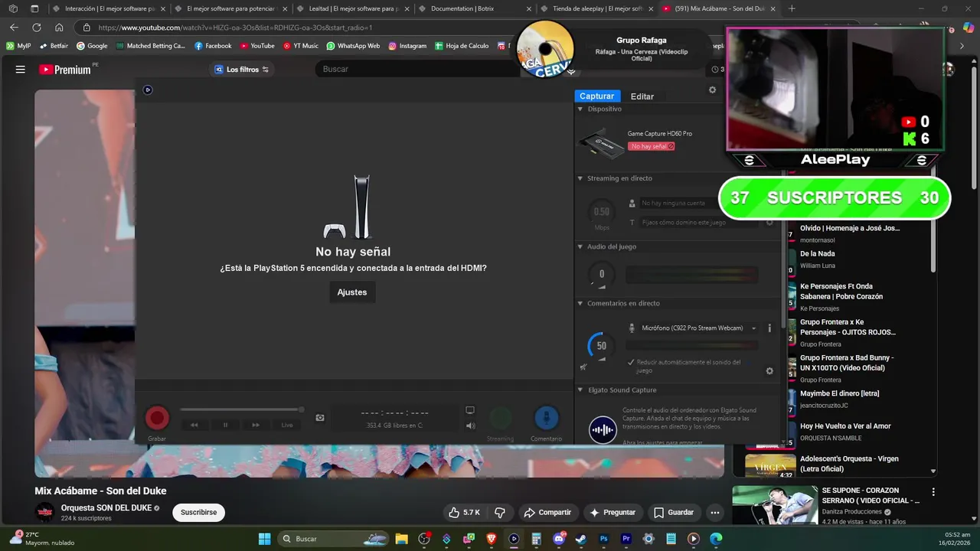This screenshot has width=980, height=551.
Task: Subscribe with the Suscribirse button
Action: click(x=198, y=512)
